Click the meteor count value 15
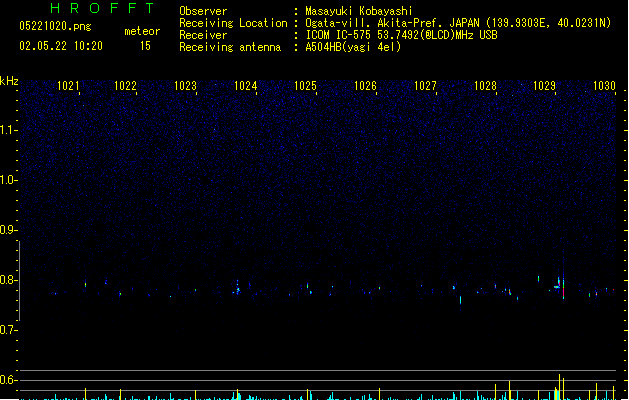 coord(145,46)
